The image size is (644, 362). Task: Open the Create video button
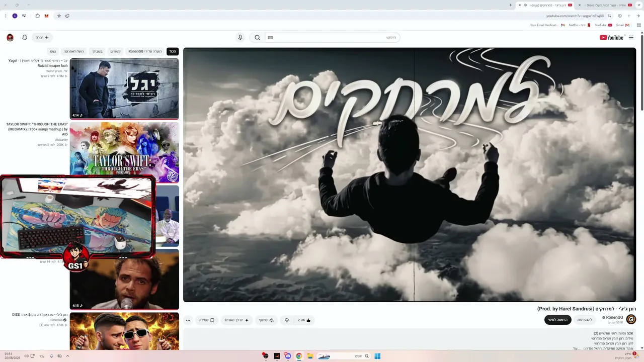42,37
